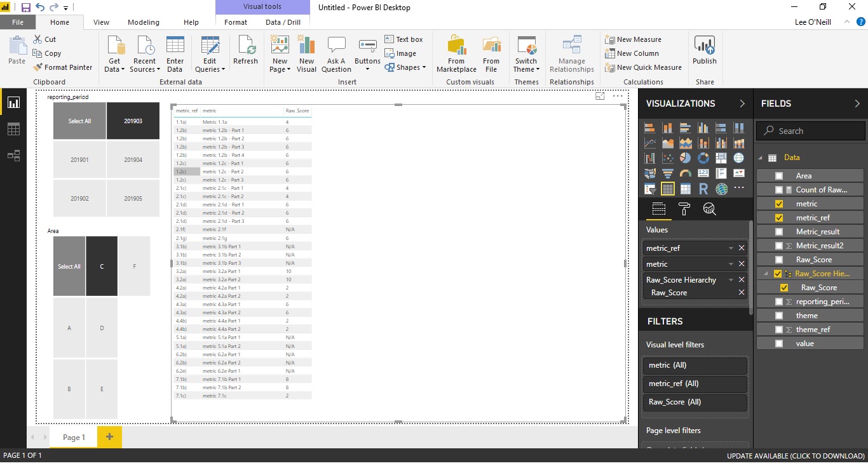This screenshot has width=868, height=468.
Task: Open the File menu
Action: click(x=18, y=22)
